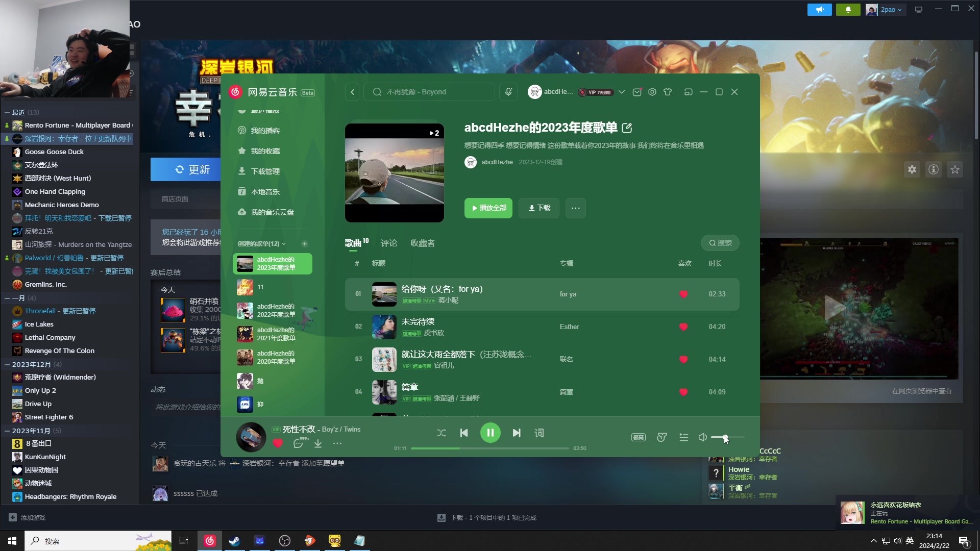The height and width of the screenshot is (551, 980).
Task: Show hidden system tray icons
Action: (873, 541)
